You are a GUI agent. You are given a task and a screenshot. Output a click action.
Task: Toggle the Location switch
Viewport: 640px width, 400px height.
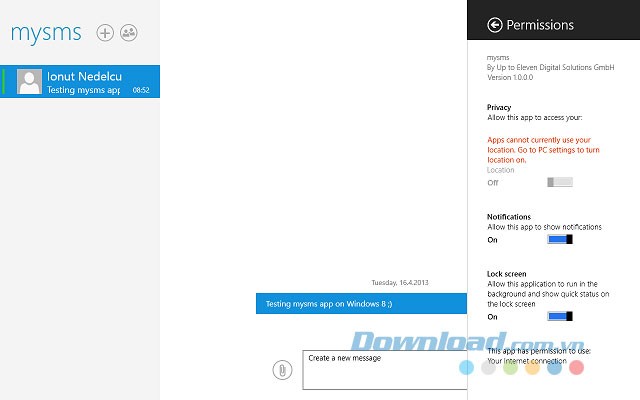559,182
